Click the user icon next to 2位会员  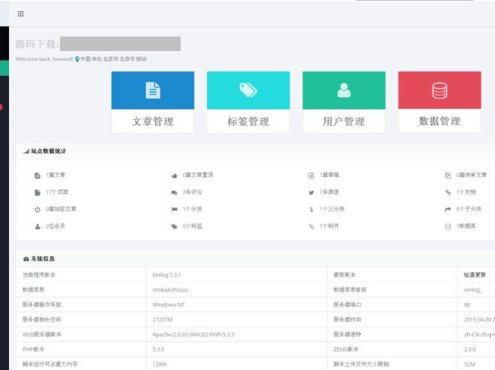[37, 227]
